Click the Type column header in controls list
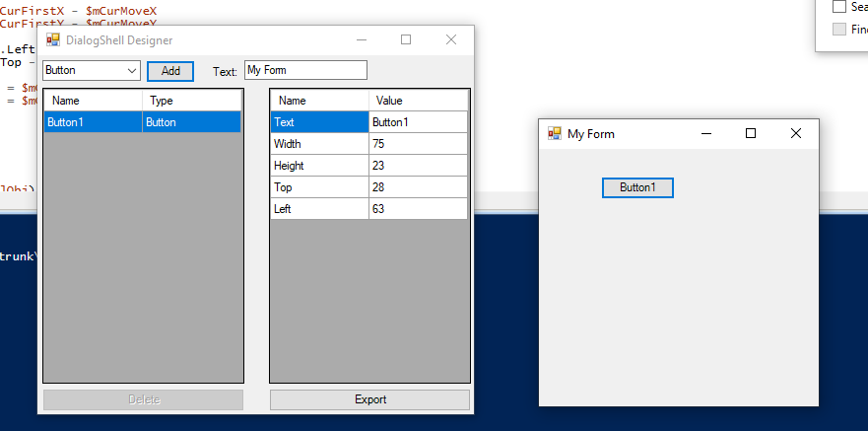 [191, 101]
